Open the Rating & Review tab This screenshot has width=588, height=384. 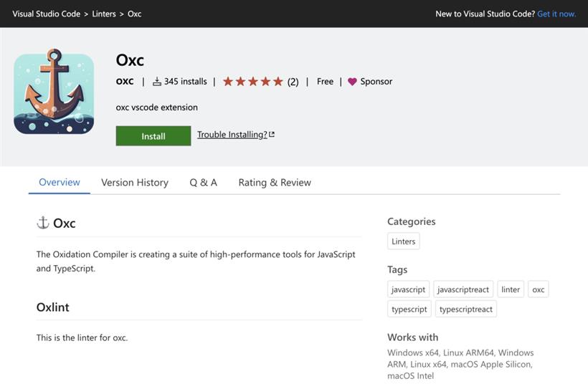click(275, 183)
